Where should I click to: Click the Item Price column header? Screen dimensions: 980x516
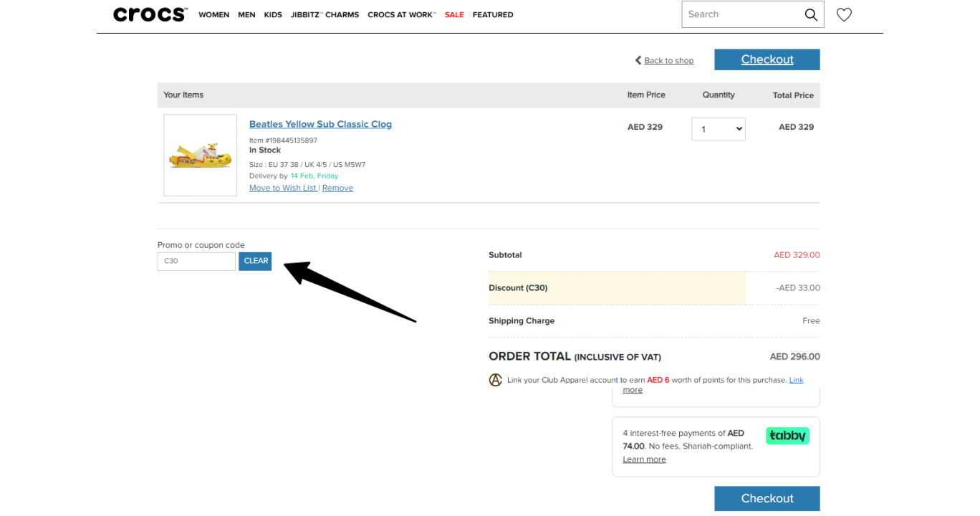click(x=646, y=95)
